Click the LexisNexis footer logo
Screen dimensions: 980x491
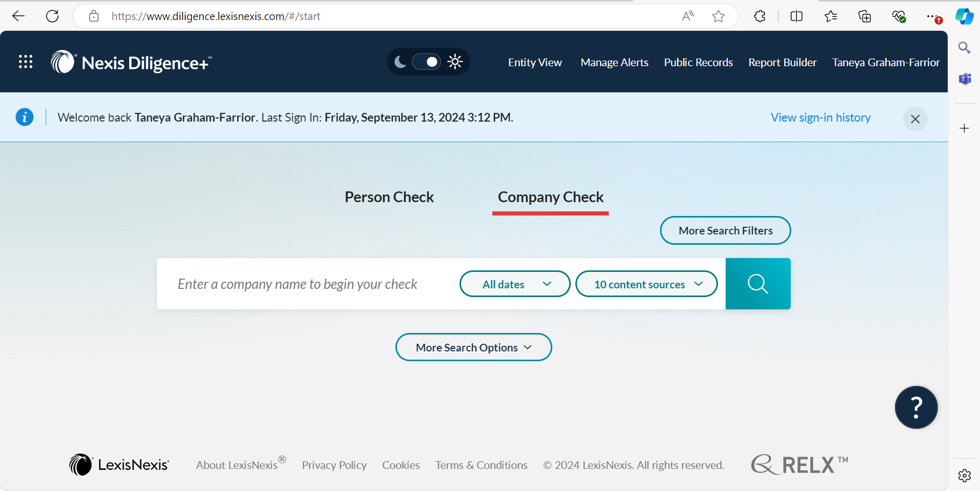click(119, 465)
